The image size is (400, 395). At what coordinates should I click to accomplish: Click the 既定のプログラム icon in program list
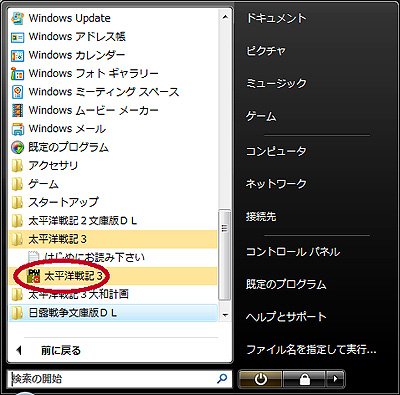pyautogui.click(x=17, y=147)
